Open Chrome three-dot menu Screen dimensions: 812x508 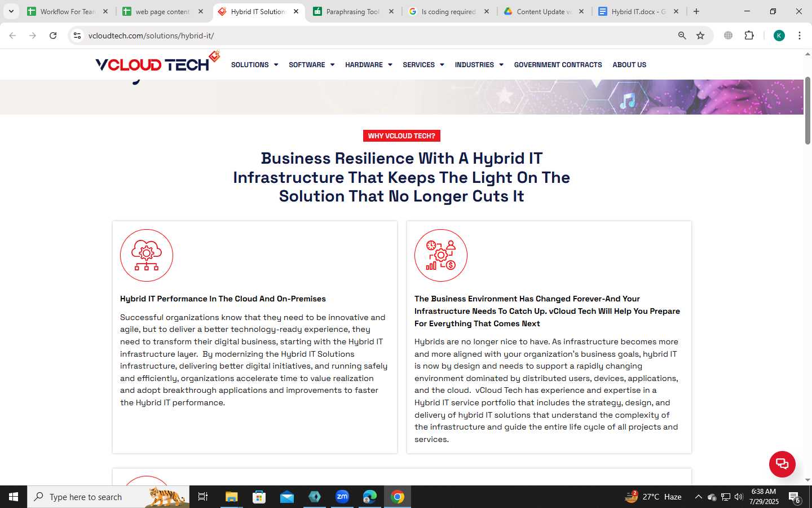coord(800,36)
